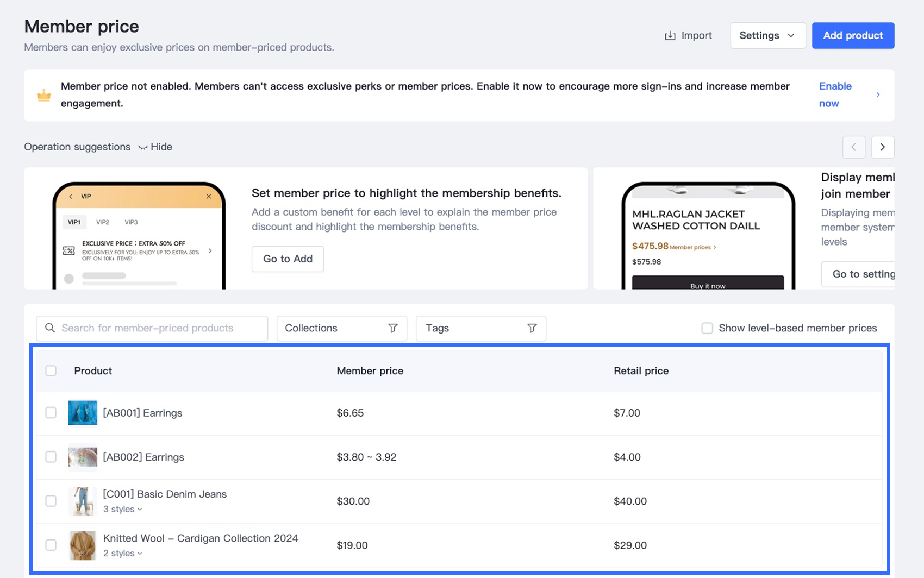
Task: Expand 2 styles under Knitted Wool Cardigan
Action: 123,554
